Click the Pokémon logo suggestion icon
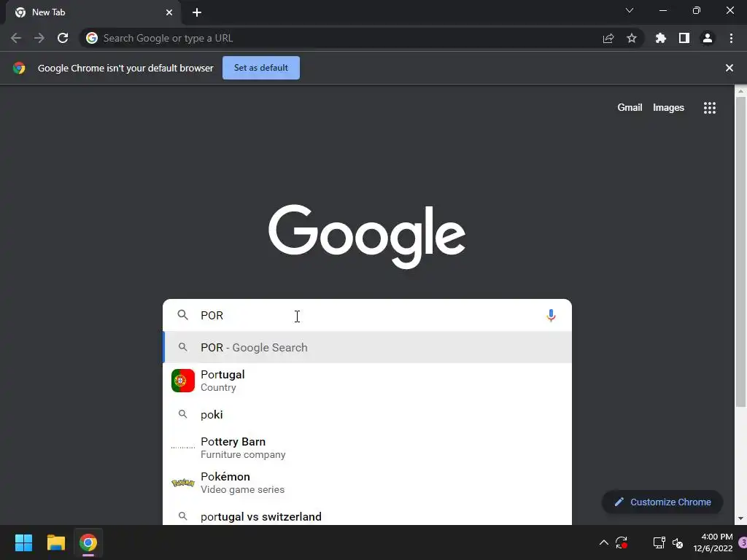Image resolution: width=747 pixels, height=560 pixels. pos(183,483)
